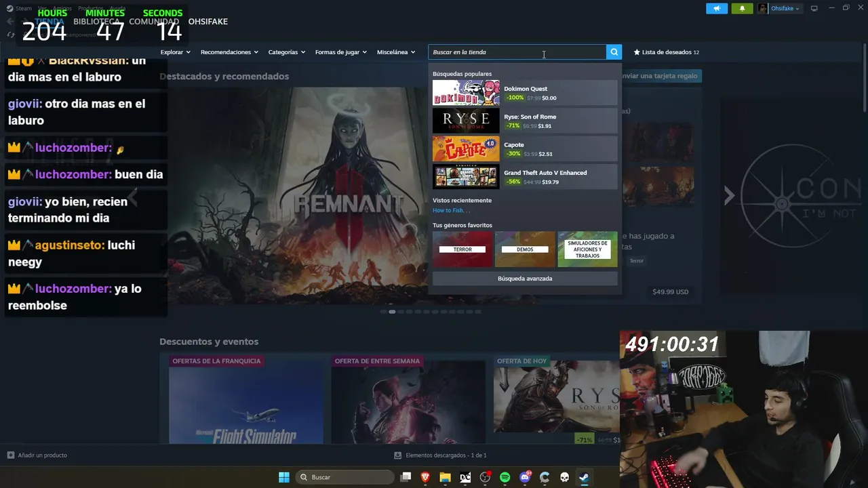This screenshot has width=868, height=488.
Task: Expand the Recomendaciones dropdown
Action: 230,52
